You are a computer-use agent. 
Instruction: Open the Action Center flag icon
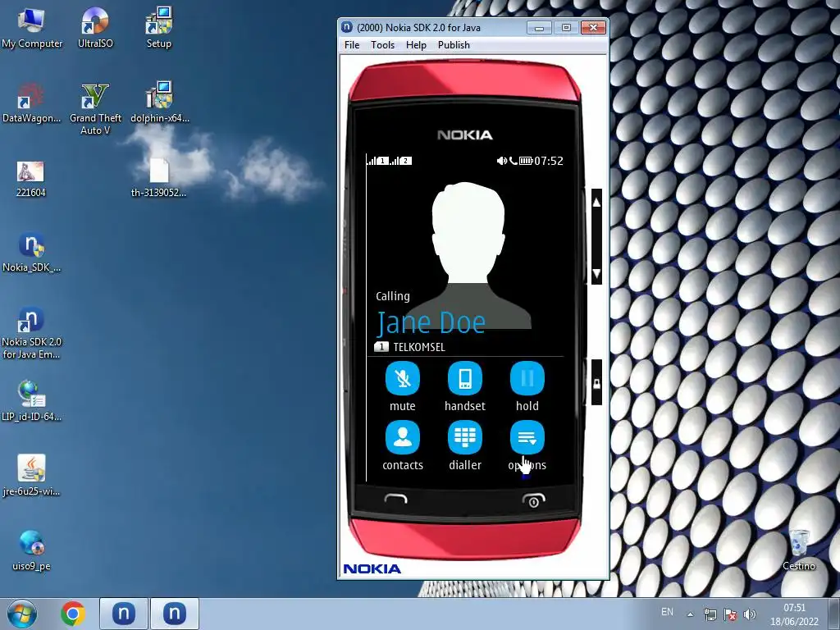click(730, 614)
